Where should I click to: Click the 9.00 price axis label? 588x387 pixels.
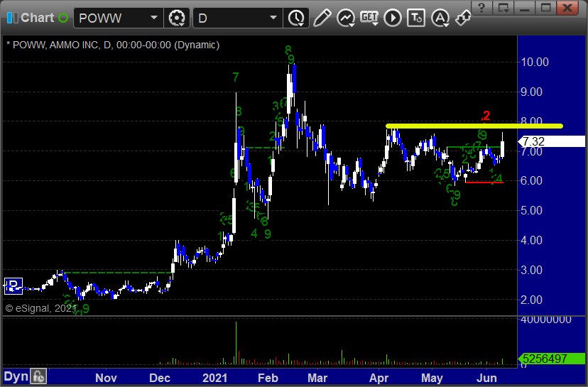[531, 92]
